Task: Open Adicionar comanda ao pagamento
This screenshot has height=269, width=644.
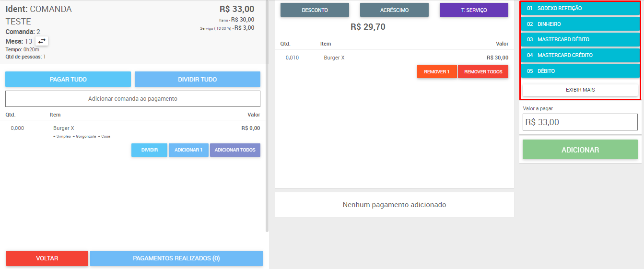Action: point(133,99)
